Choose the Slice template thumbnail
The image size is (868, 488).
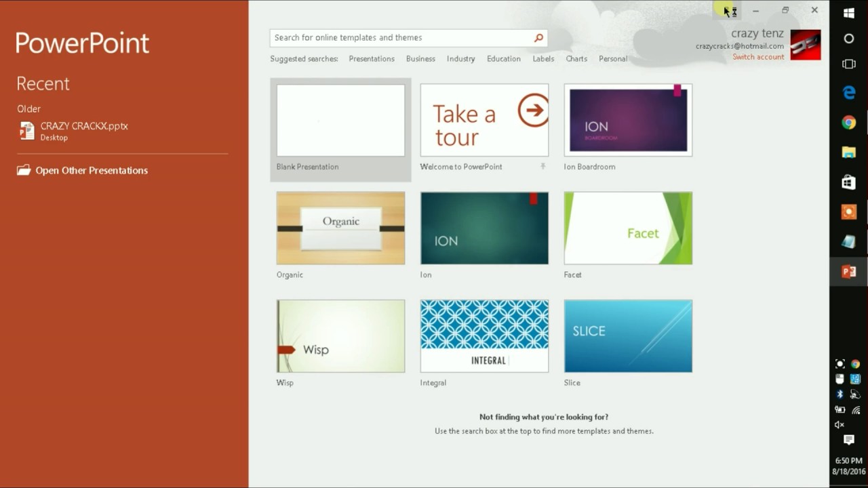[628, 336]
